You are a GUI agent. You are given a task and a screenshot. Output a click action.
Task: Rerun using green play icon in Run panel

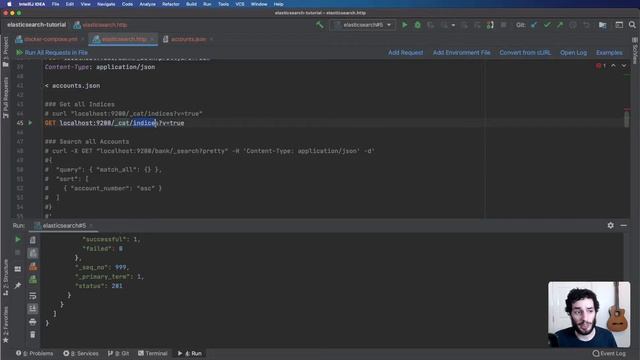[x=18, y=239]
